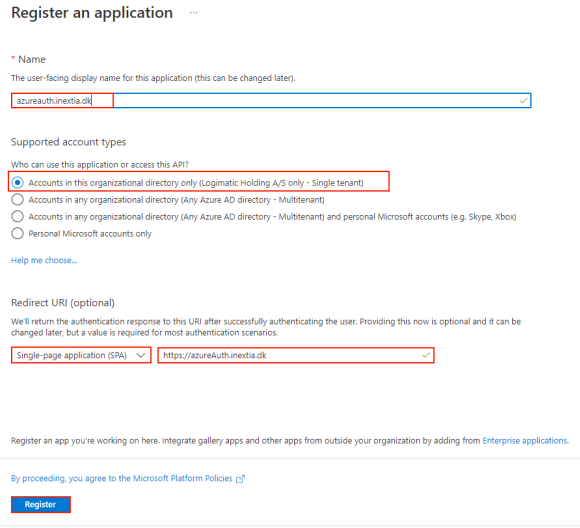Viewport: 580px width, 528px height.
Task: Click the green checkmark in the Redirect URI field
Action: coord(426,355)
